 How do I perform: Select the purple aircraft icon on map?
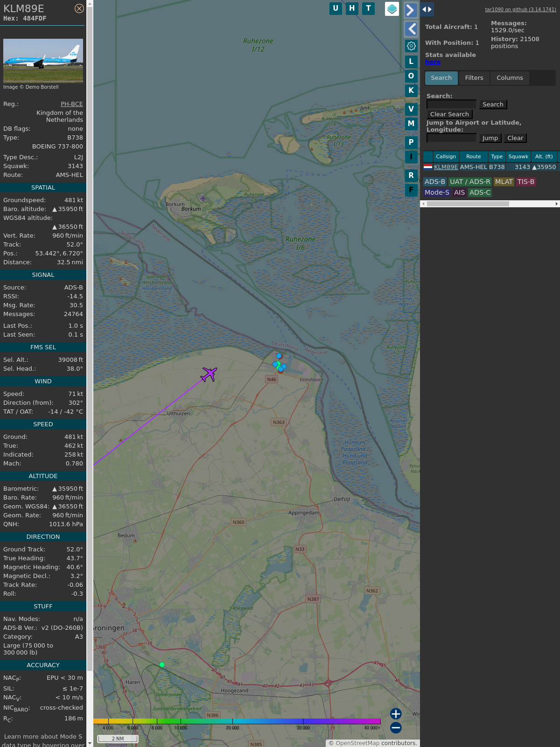pyautogui.click(x=209, y=374)
